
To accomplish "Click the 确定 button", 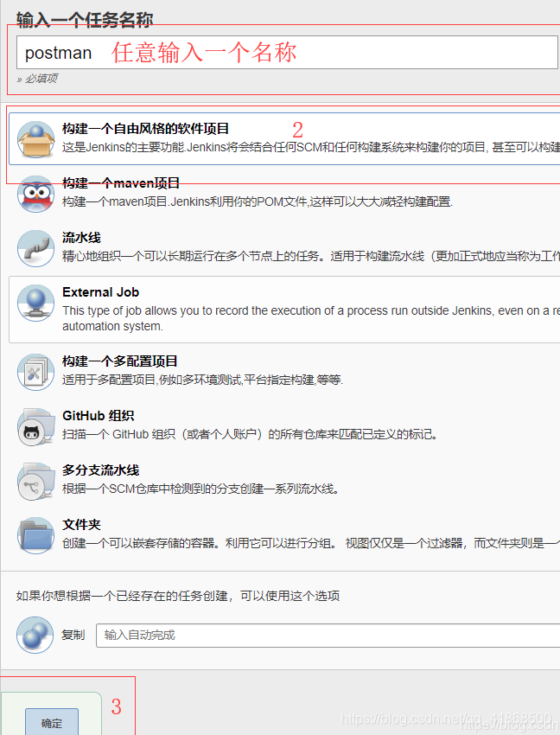I will (52, 722).
